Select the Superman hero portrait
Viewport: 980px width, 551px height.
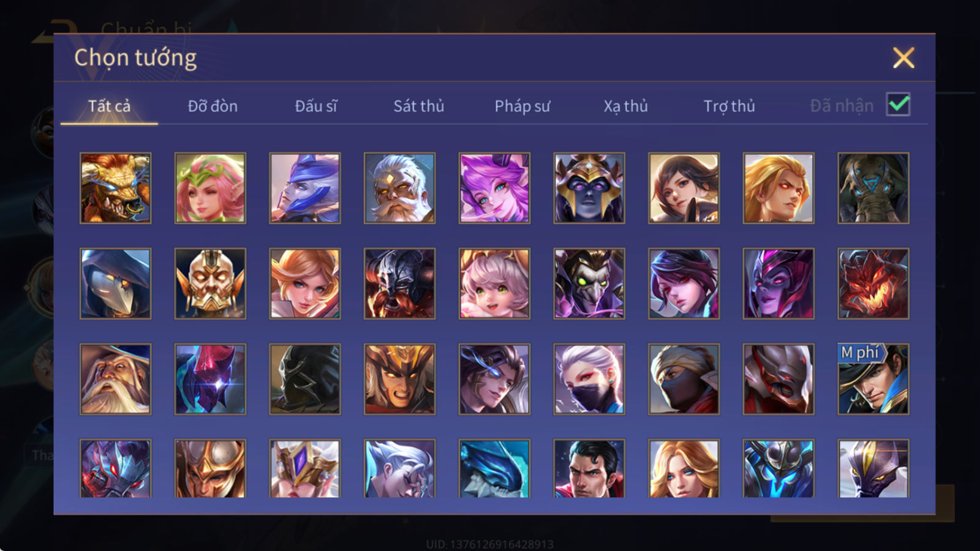589,468
